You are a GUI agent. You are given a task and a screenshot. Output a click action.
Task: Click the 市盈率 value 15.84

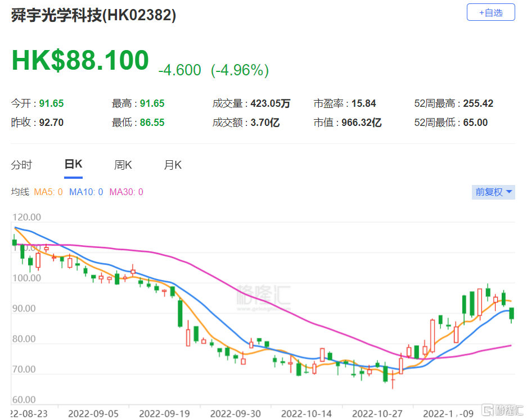(364, 103)
